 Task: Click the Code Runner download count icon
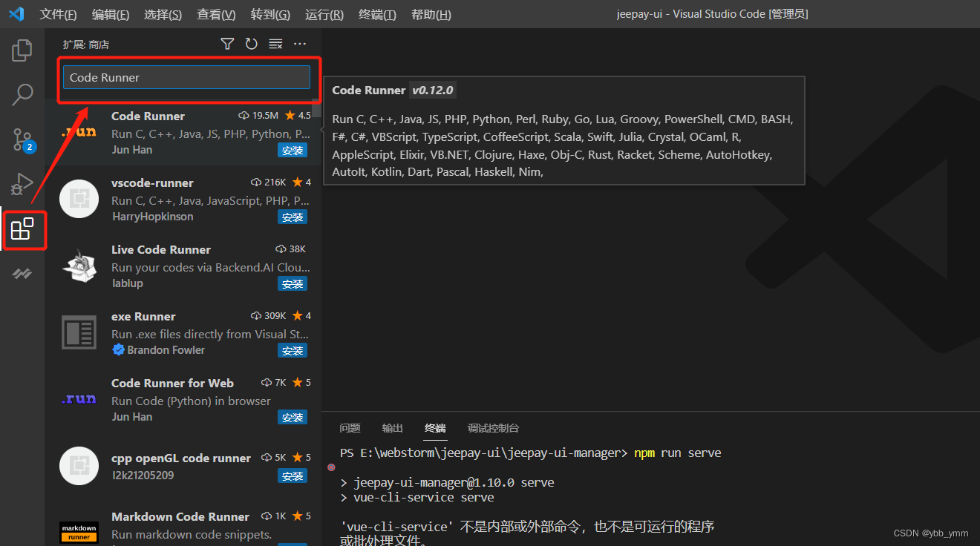click(x=244, y=116)
